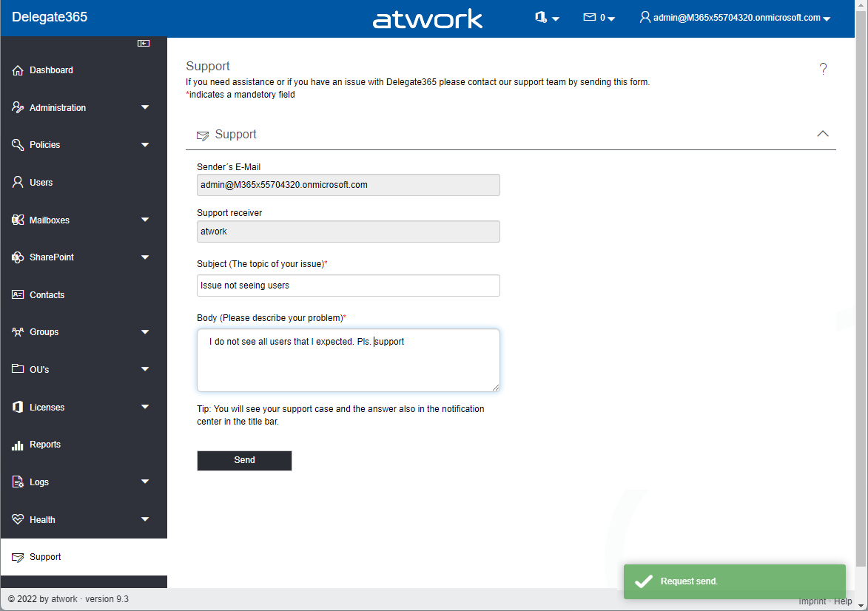
Task: Expand the Administration menu arrow
Action: pos(145,107)
